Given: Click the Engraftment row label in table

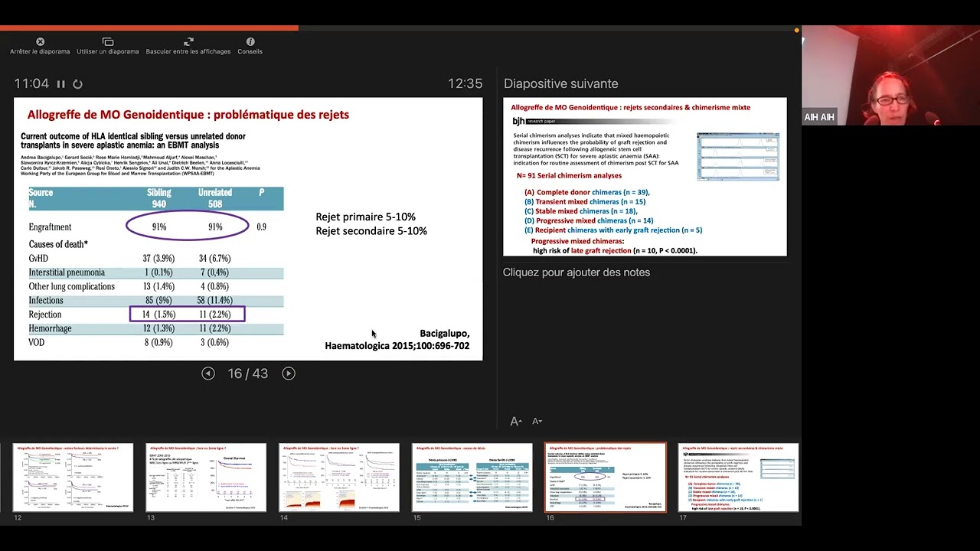Looking at the screenshot, I should coord(50,227).
